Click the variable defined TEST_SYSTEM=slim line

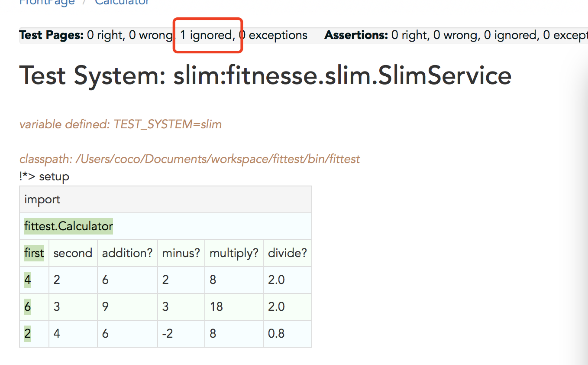pos(120,125)
